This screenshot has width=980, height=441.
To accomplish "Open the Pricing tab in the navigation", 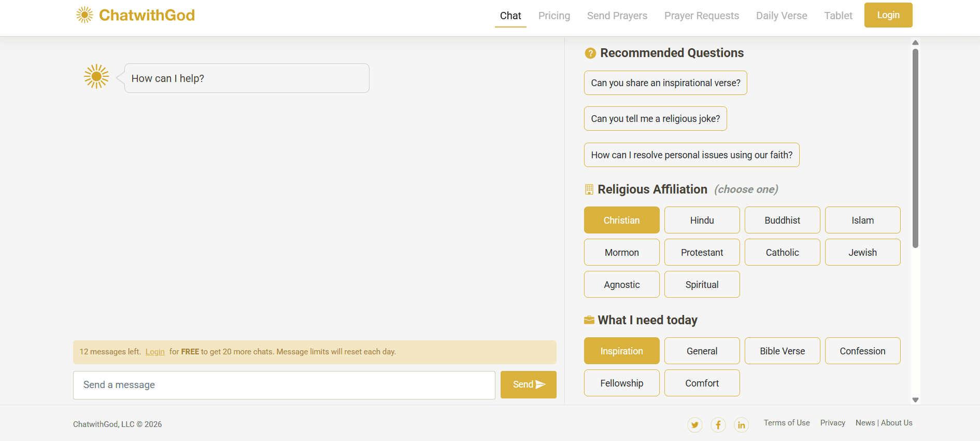I will 554,16.
